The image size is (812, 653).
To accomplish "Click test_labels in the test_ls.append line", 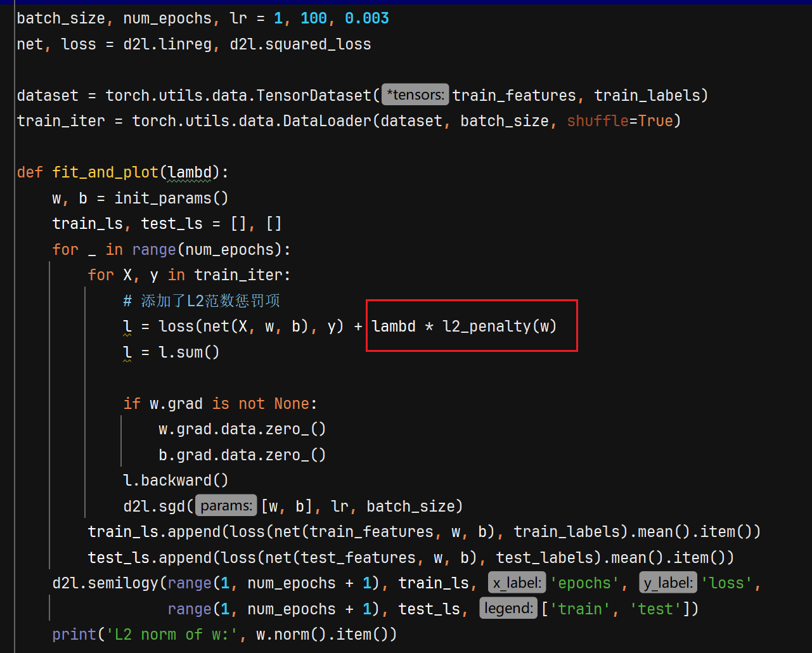I will tap(545, 558).
